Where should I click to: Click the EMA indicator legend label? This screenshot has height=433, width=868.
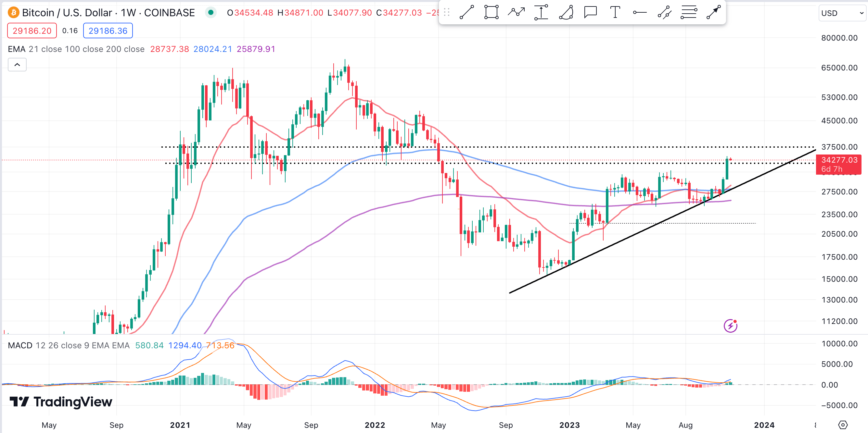pos(17,49)
